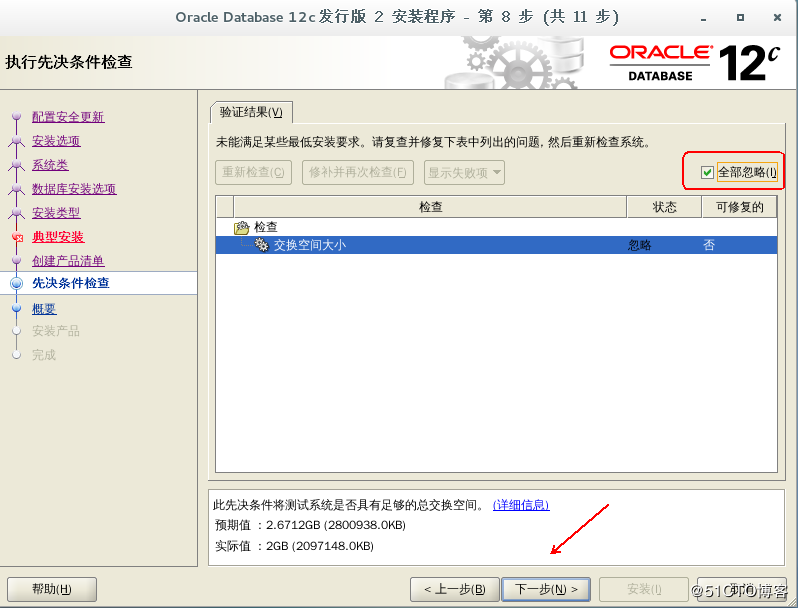Viewport: 798px width, 608px height.
Task: Minimize the Oracle installer window
Action: pos(704,18)
